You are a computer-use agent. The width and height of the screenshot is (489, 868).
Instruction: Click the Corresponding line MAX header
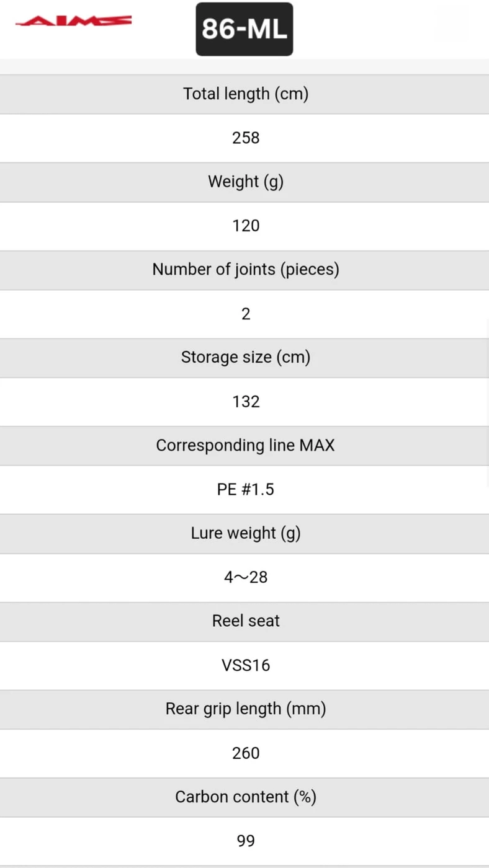click(246, 445)
